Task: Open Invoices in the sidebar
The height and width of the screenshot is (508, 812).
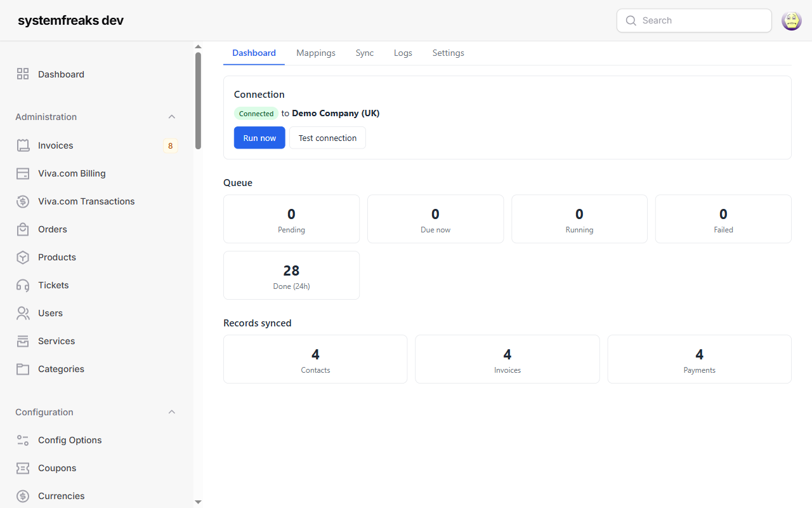Action: 56,145
